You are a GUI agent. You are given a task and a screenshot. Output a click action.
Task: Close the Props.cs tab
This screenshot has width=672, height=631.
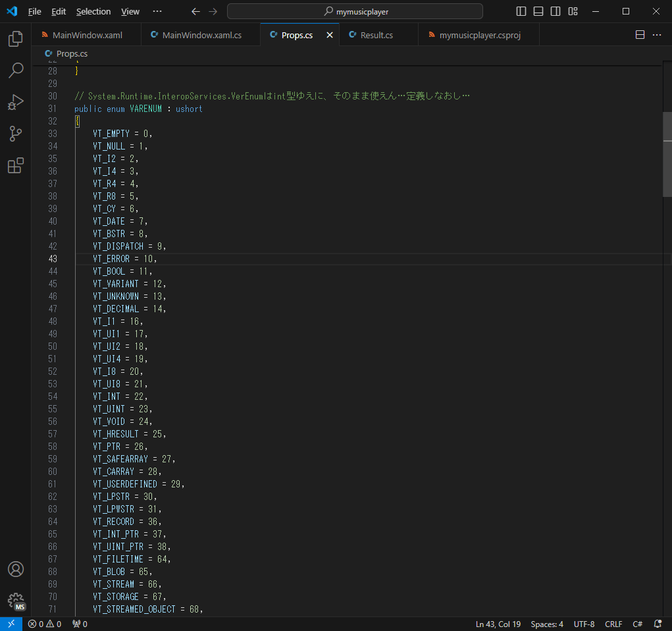(x=330, y=35)
